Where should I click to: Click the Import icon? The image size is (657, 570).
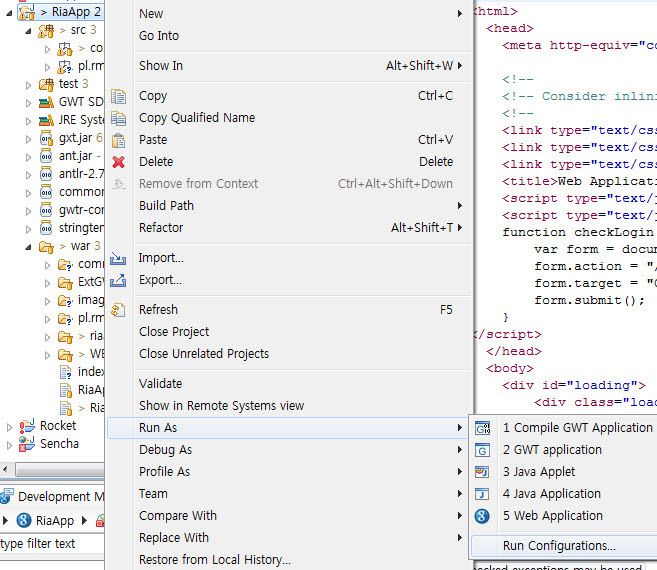[x=118, y=259]
